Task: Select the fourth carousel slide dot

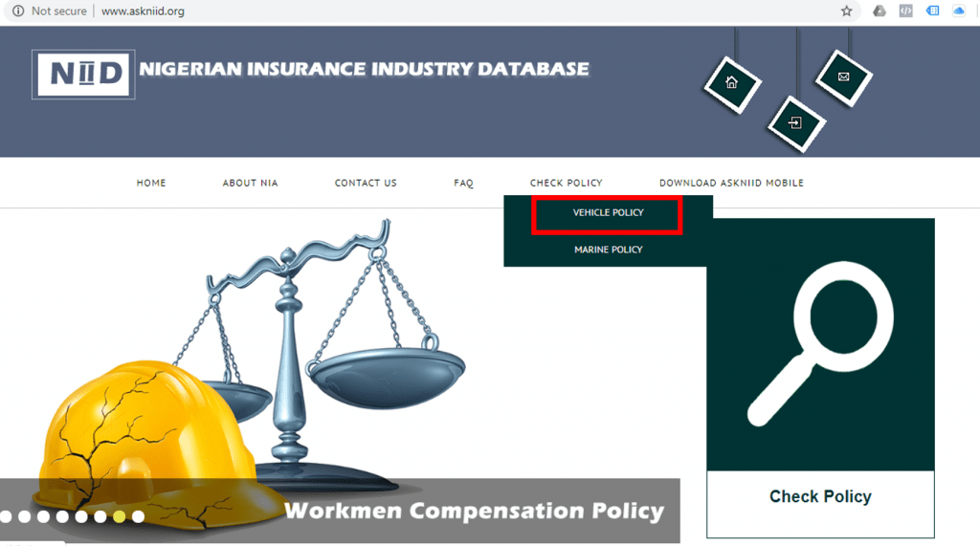Action: point(62,516)
